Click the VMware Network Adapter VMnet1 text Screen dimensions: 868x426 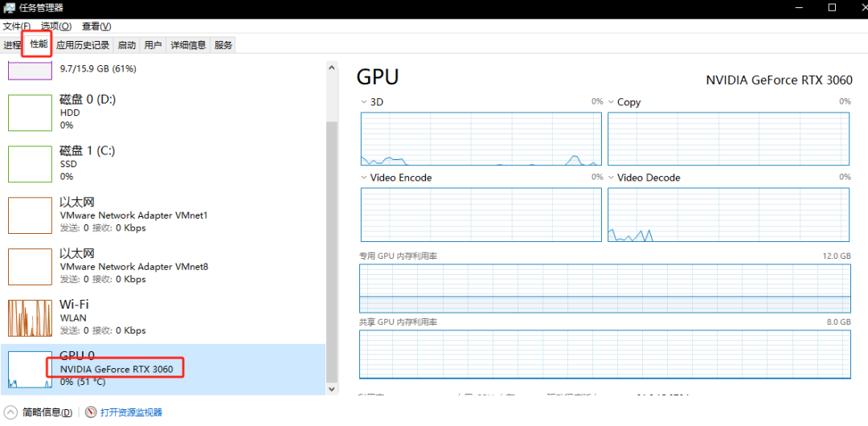coord(133,215)
